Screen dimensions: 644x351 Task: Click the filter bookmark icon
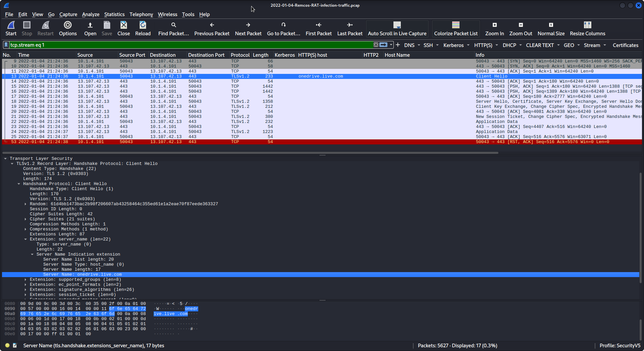coord(6,45)
